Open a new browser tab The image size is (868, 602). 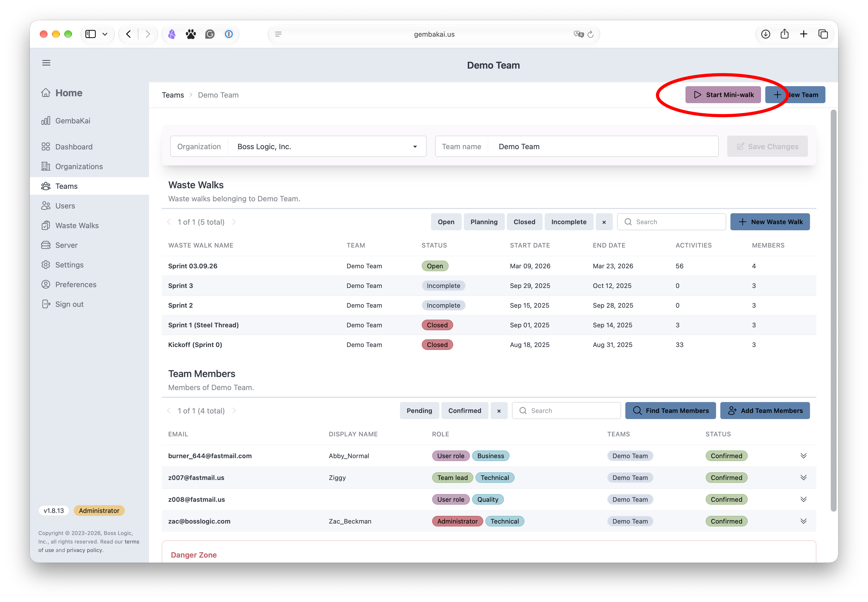tap(804, 34)
